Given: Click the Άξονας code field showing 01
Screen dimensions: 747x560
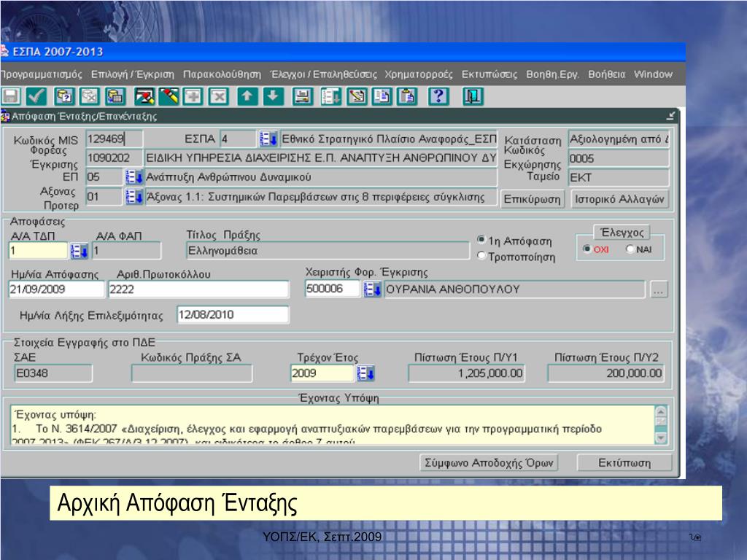Looking at the screenshot, I should coord(104,197).
